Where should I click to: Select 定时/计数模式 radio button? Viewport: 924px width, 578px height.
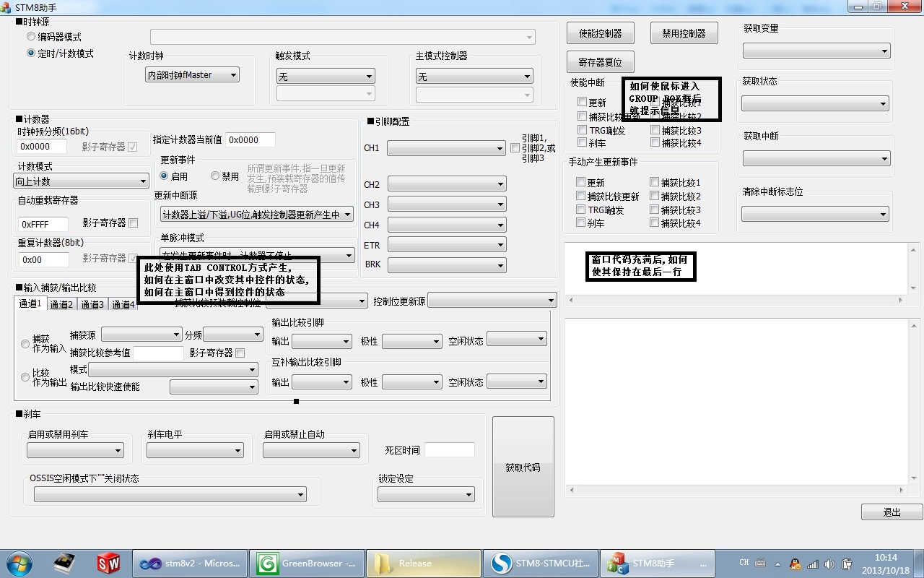31,53
